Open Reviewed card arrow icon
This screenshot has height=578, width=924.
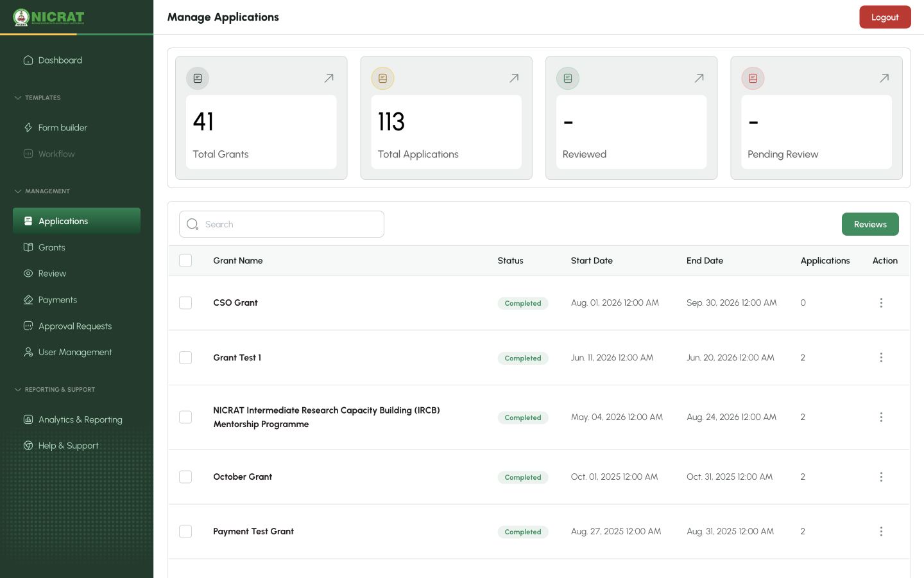[x=699, y=78]
